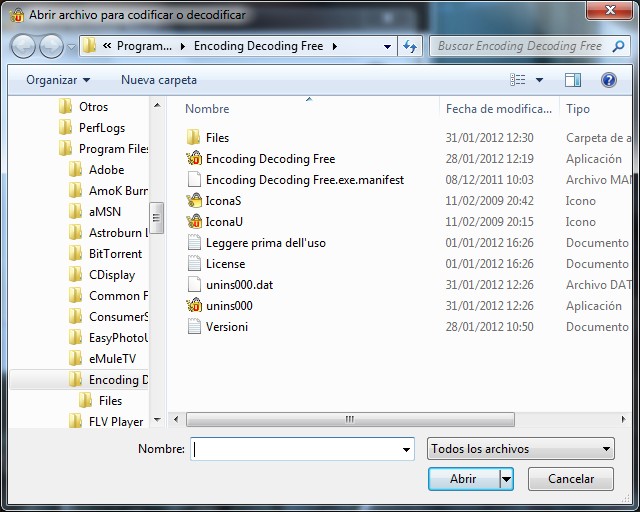Sort by Fecha de modificación column
Screen dimensions: 640x512
point(499,109)
